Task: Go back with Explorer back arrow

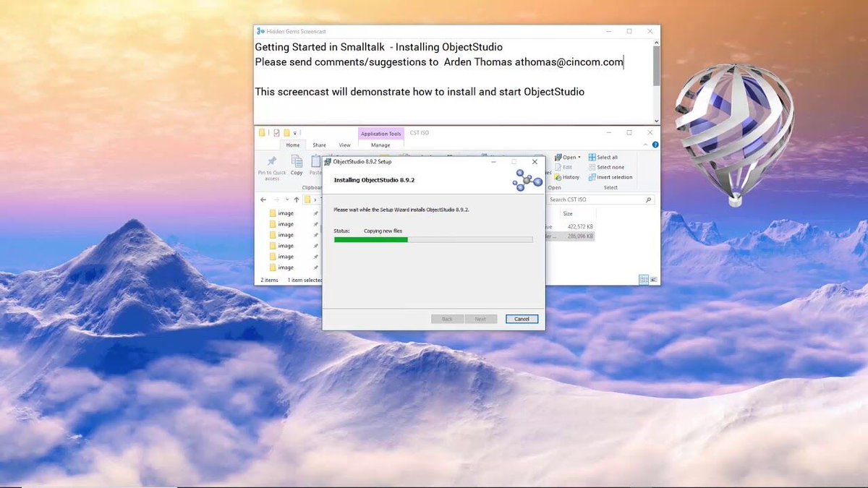Action: [263, 200]
